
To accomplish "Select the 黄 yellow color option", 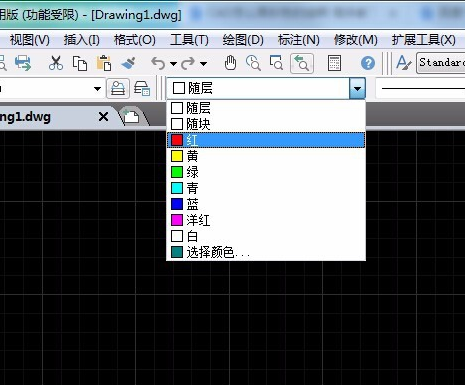I will pos(266,156).
